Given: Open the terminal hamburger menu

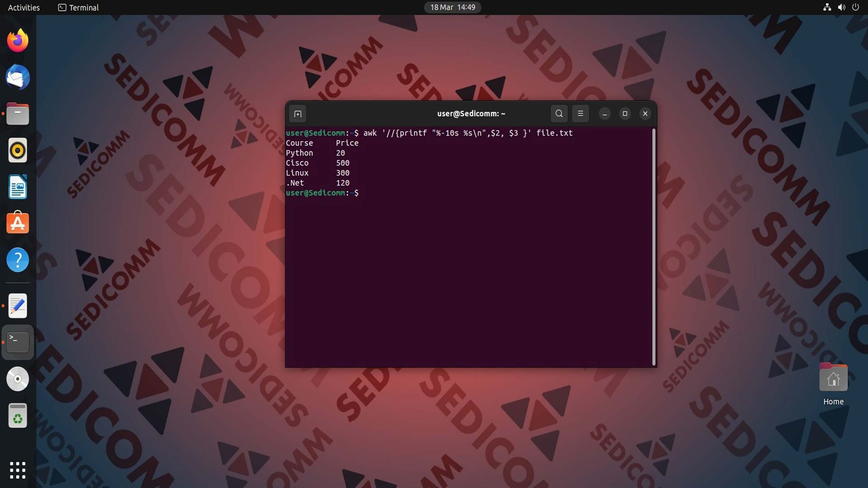Looking at the screenshot, I should point(580,114).
